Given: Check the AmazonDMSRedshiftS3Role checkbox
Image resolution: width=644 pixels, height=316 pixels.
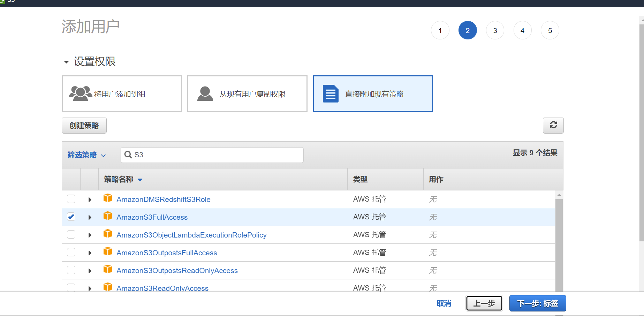Looking at the screenshot, I should click(x=71, y=199).
